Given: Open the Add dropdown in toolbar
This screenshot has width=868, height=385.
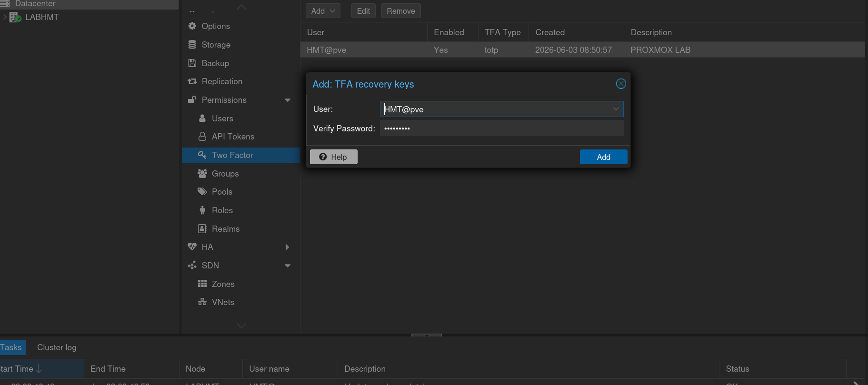Looking at the screenshot, I should pos(323,11).
